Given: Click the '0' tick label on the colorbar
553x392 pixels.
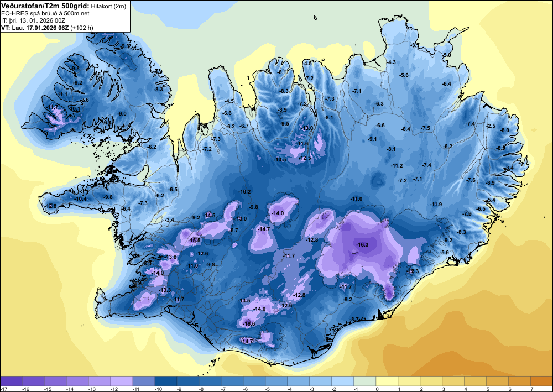Looking at the screenshot, I should point(377,389).
